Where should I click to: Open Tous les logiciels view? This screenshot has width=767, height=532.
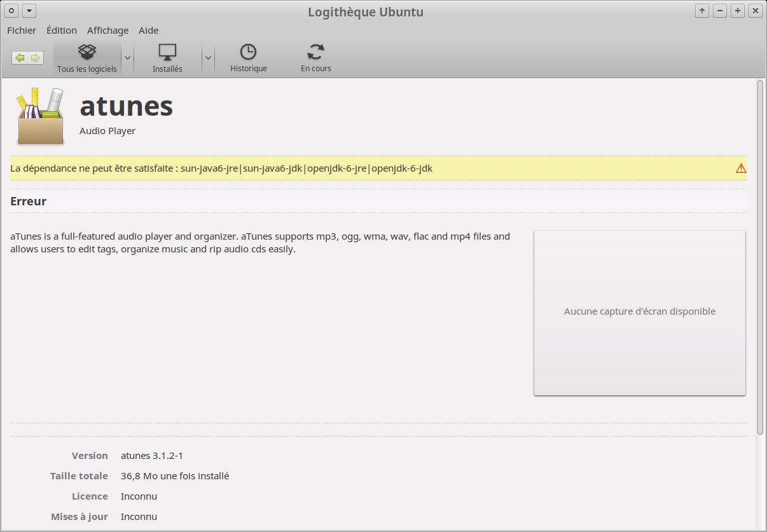click(x=87, y=58)
